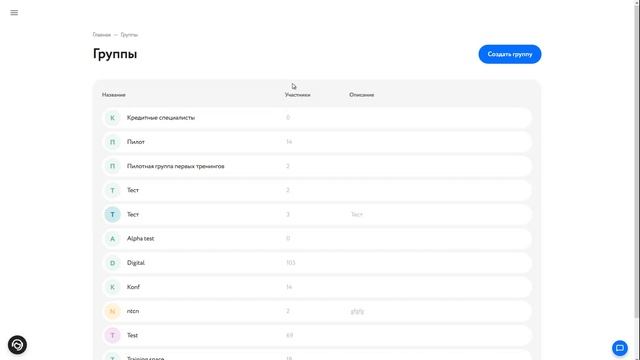
Task: Open Пилотная группа первых тренингов name
Action: [176, 166]
